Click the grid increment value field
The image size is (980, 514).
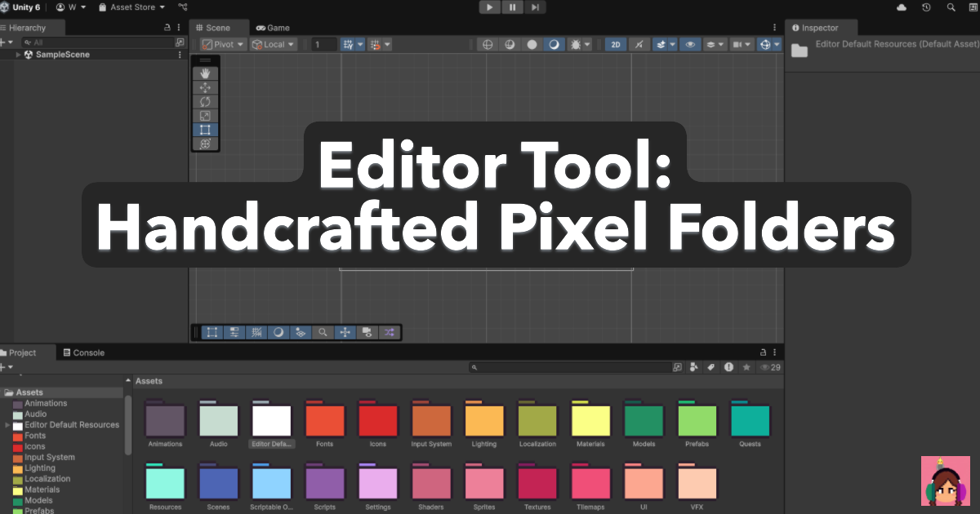pyautogui.click(x=324, y=45)
